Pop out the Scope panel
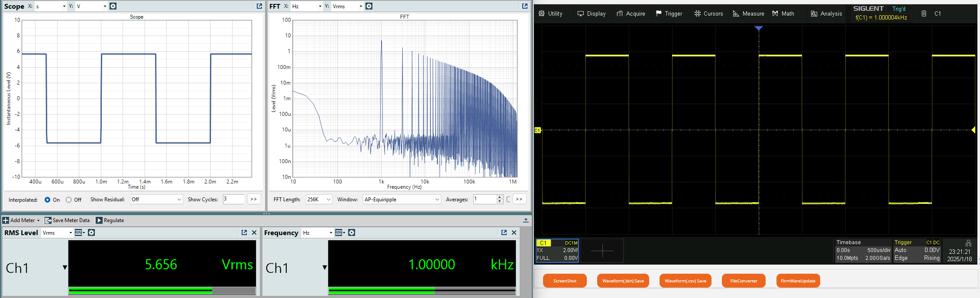 click(x=259, y=6)
